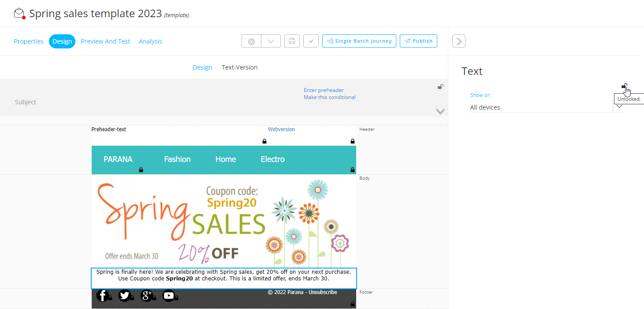Open the dropdown arrow next to gear
Viewport: 644px width, 309px height.
[271, 41]
